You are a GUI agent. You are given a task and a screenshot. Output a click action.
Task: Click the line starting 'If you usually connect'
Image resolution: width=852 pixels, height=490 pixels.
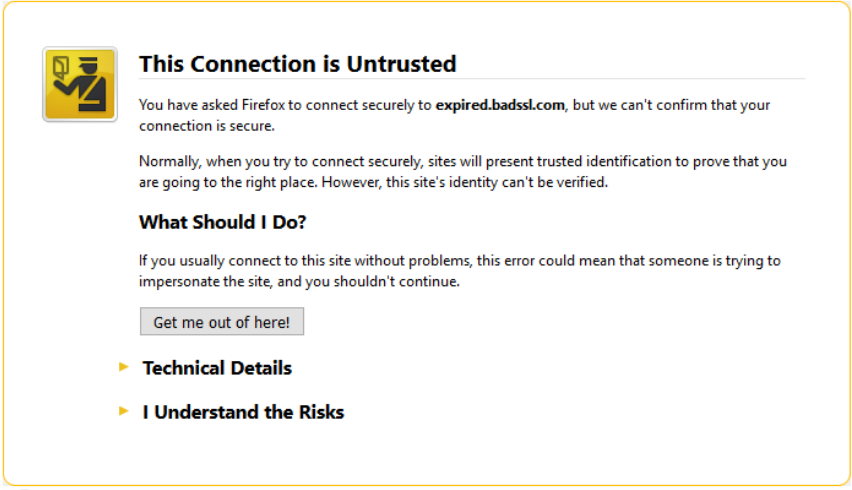460,261
